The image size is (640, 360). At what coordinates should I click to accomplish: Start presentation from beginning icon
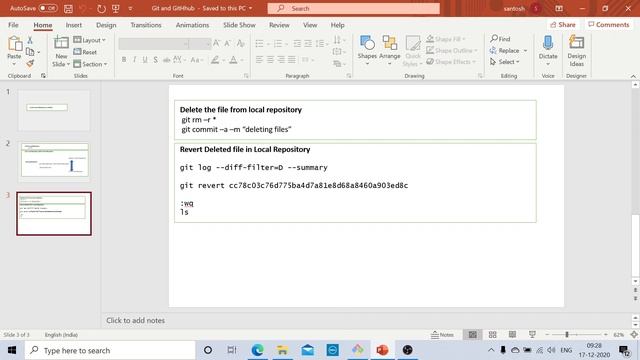(116, 8)
